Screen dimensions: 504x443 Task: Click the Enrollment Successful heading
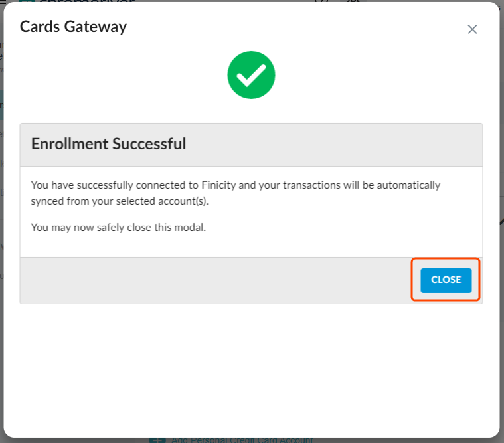coord(108,144)
